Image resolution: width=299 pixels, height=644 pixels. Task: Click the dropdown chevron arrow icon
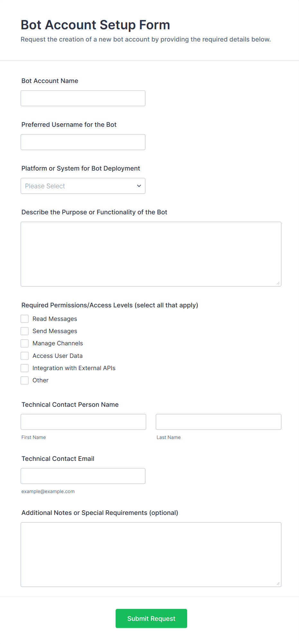tap(139, 186)
